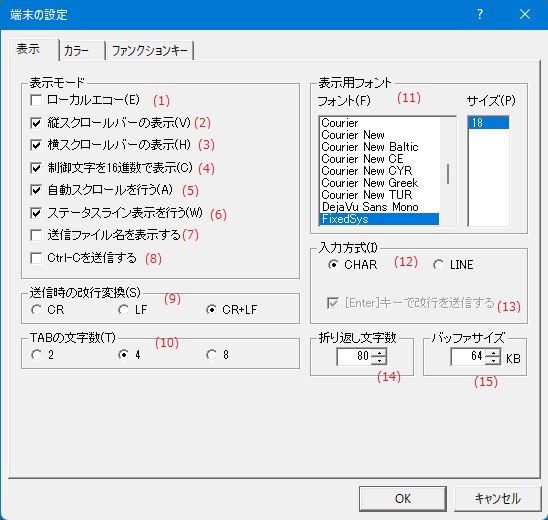Click the help question mark icon
This screenshot has width=548, height=520.
pyautogui.click(x=480, y=14)
